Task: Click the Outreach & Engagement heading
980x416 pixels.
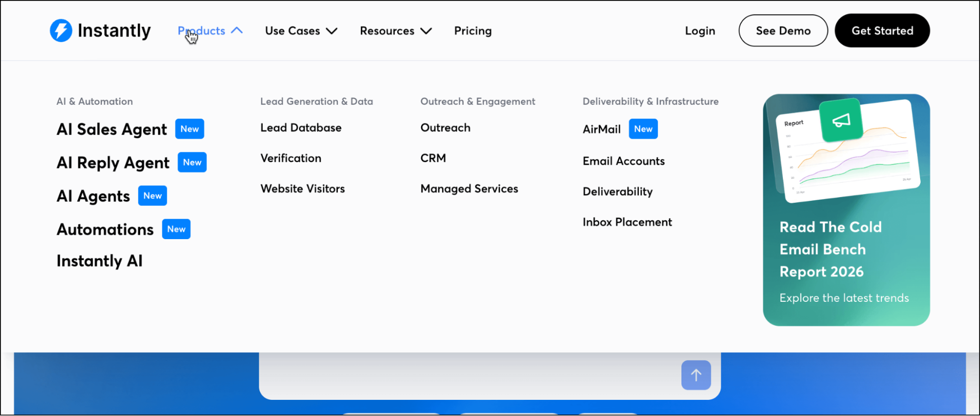Action: (x=478, y=101)
